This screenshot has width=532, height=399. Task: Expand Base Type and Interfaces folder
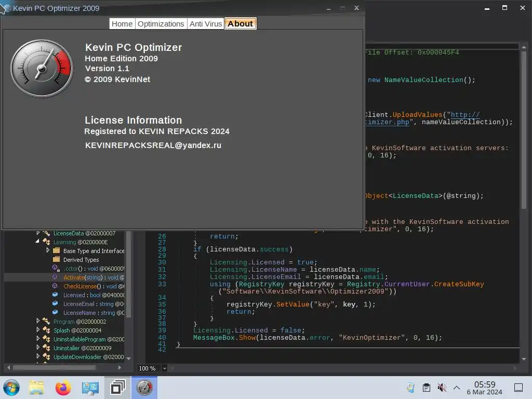click(x=48, y=250)
